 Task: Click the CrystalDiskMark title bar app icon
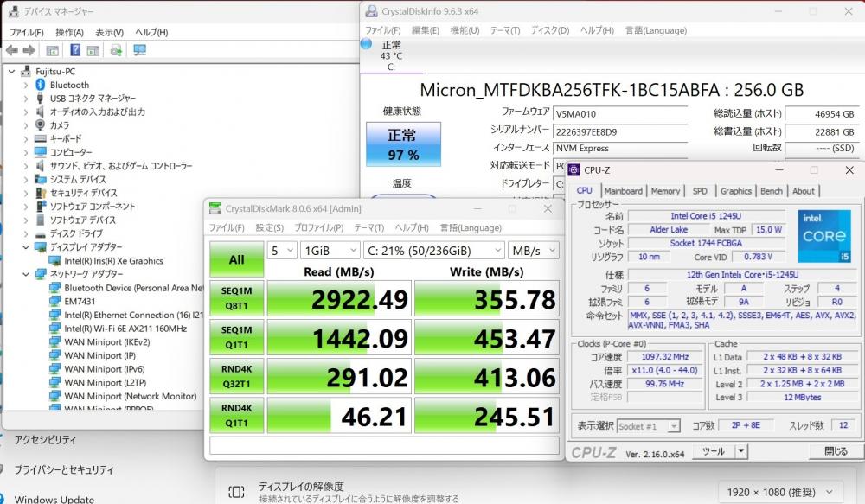coord(215,208)
